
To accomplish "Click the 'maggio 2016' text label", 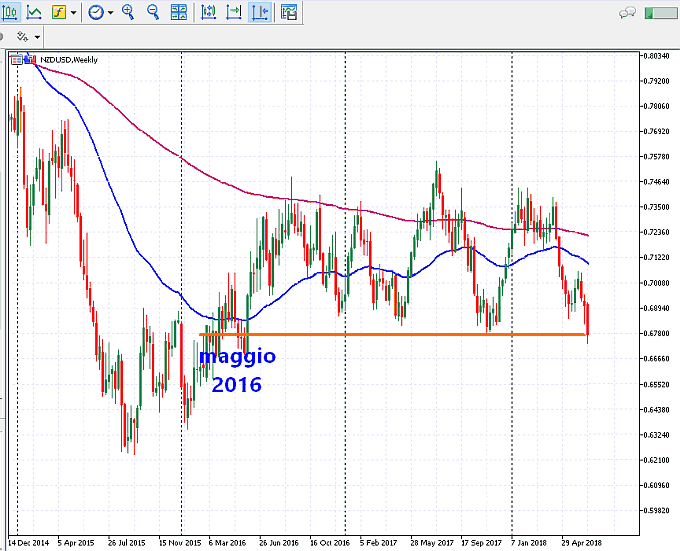I will [x=237, y=369].
